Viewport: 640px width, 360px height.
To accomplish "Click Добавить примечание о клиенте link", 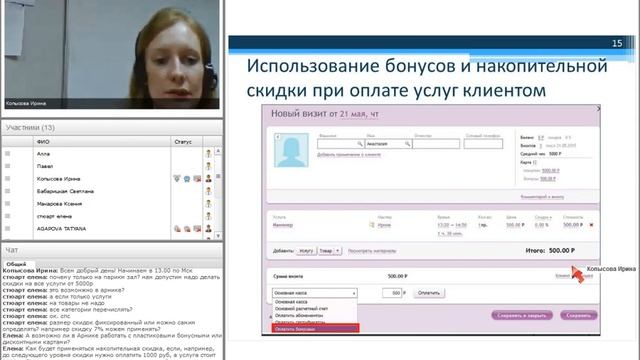I will [x=349, y=155].
